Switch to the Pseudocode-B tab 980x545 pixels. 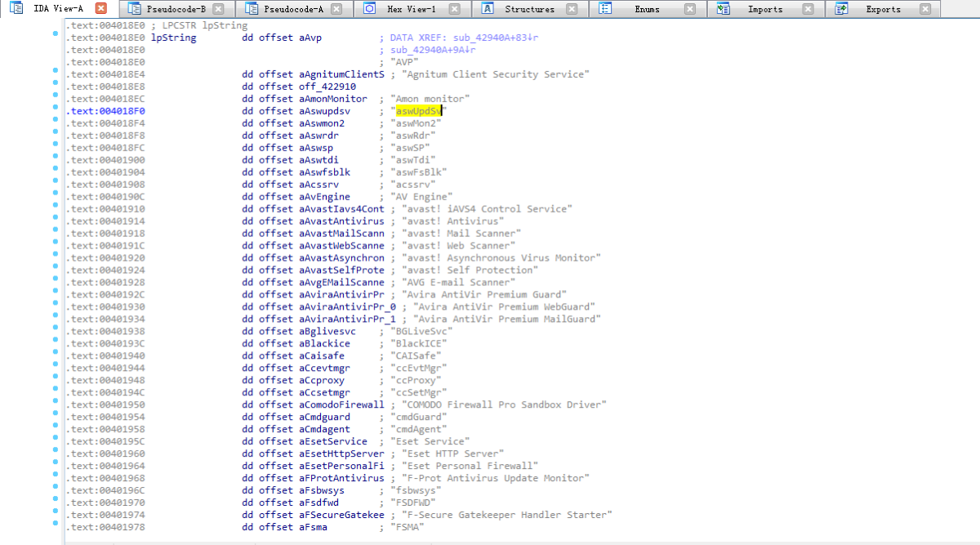tap(176, 10)
